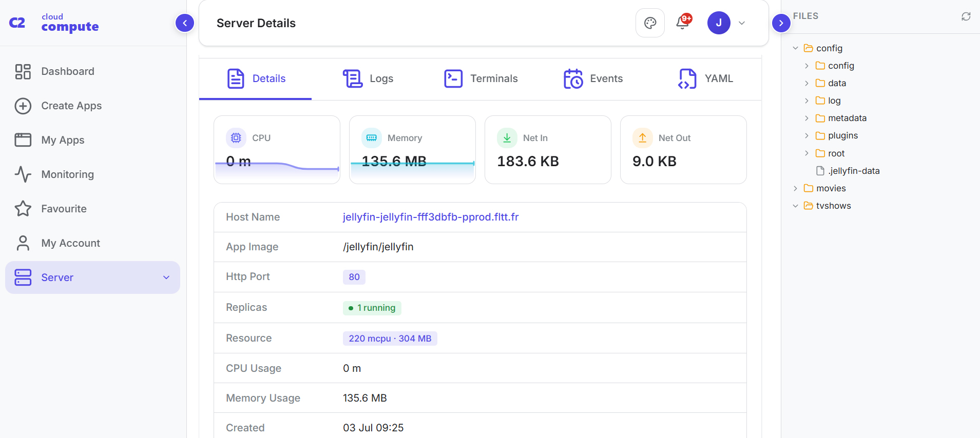Click the Net Out upload icon
This screenshot has width=980, height=438.
643,138
